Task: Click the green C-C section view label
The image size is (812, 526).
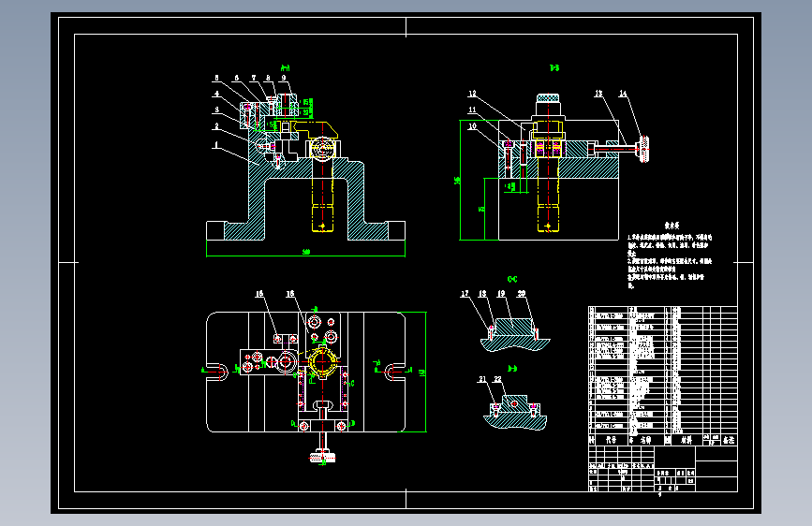Action: coord(512,280)
